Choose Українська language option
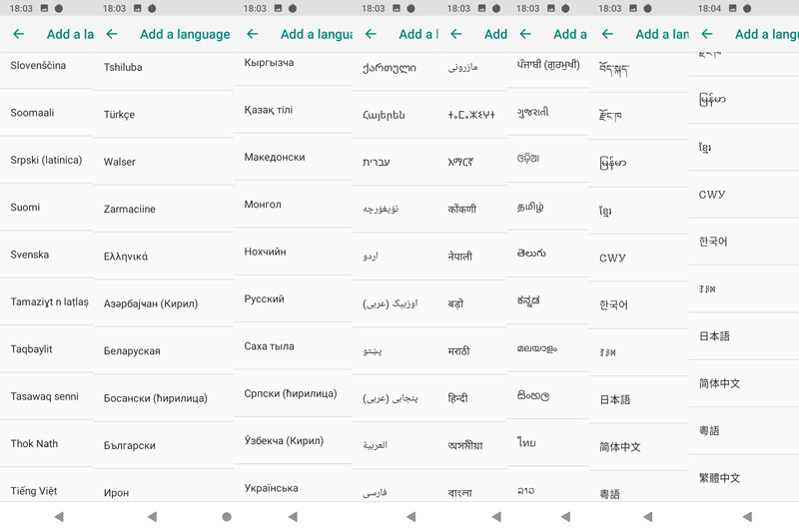The image size is (799, 532). [x=271, y=488]
